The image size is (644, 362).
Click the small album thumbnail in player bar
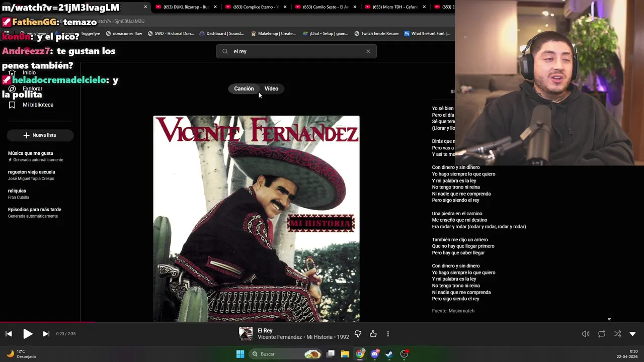[x=246, y=334]
